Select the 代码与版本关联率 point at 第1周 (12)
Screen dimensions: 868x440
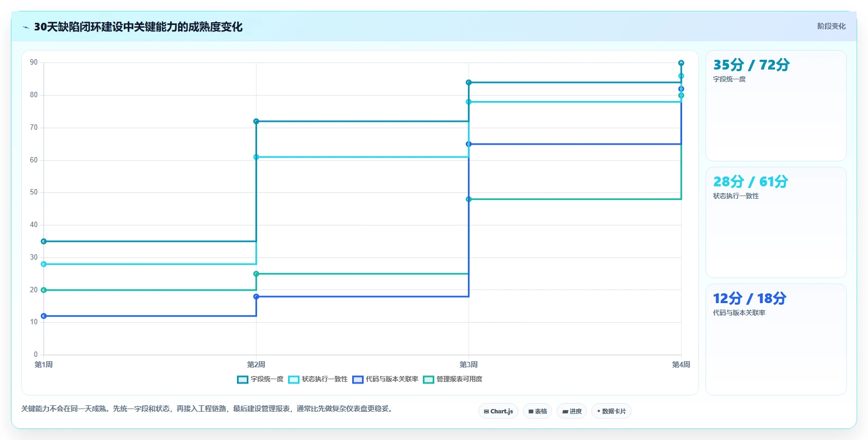pos(43,316)
